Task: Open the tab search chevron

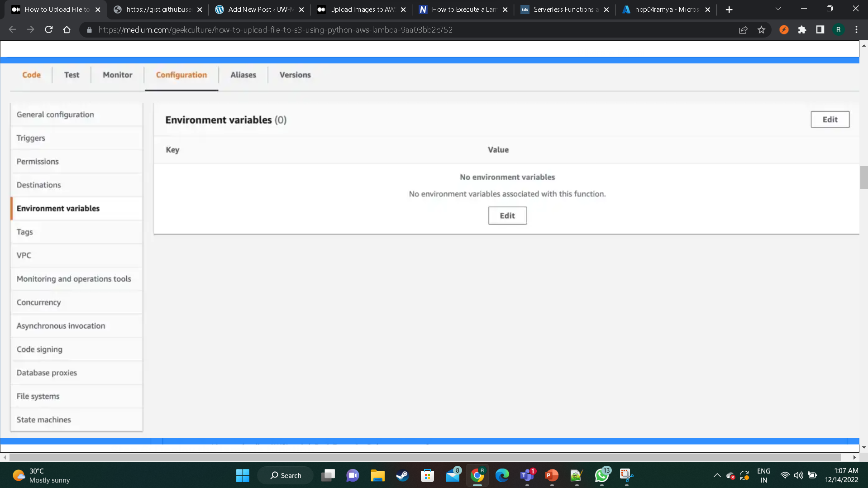Action: (x=778, y=8)
